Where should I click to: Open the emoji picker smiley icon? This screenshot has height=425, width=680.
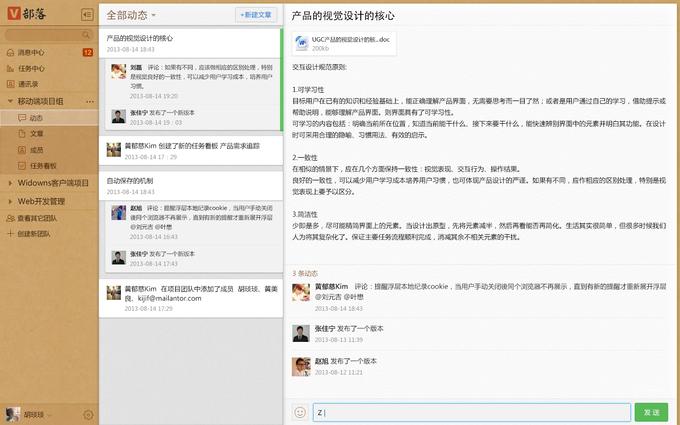(x=300, y=412)
